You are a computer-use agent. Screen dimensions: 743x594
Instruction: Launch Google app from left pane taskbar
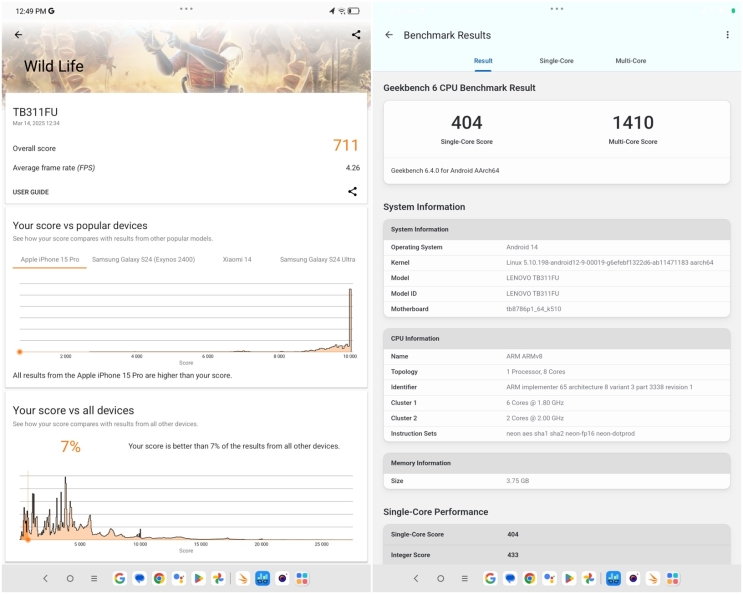[x=120, y=578]
